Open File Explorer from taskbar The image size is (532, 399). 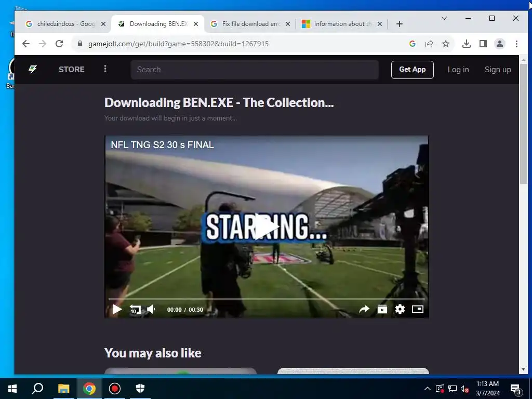(63, 389)
